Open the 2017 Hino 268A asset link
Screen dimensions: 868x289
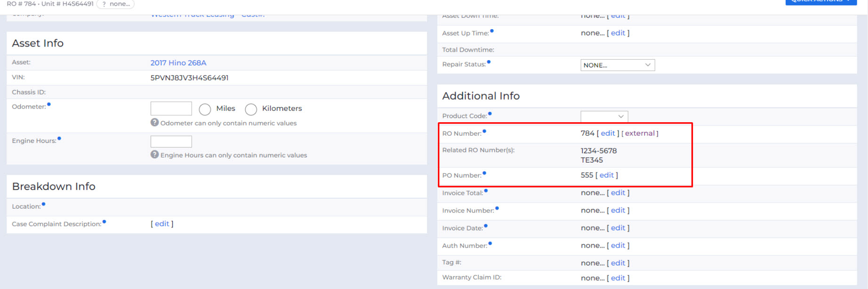pos(178,62)
